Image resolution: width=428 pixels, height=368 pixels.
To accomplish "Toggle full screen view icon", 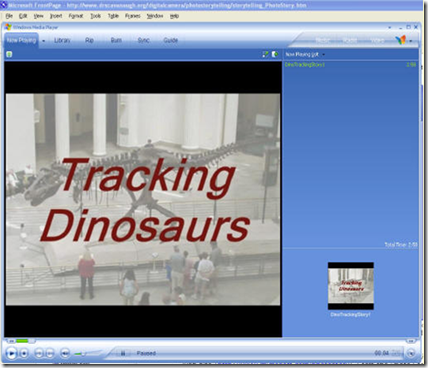I will click(x=265, y=54).
